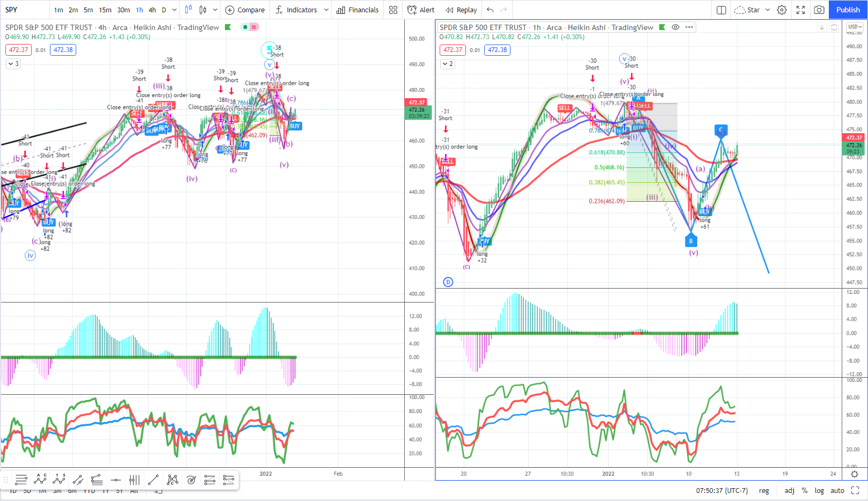
Task: Open the indicator templates grid icon
Action: pos(393,10)
